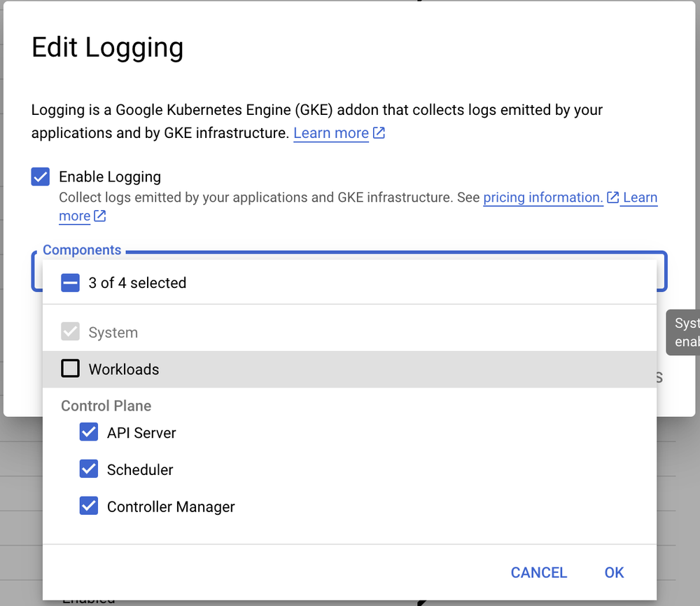Select the Scheduler menu entry label
This screenshot has width=700, height=606.
point(140,469)
